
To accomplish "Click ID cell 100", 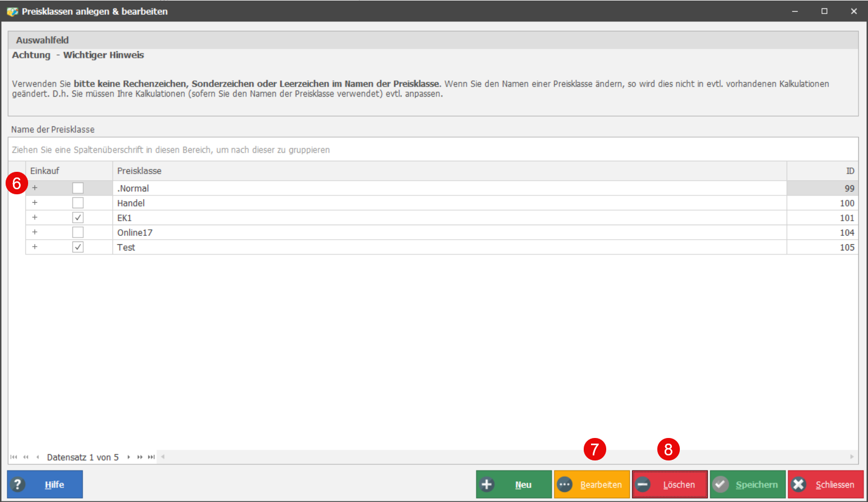I will [822, 203].
